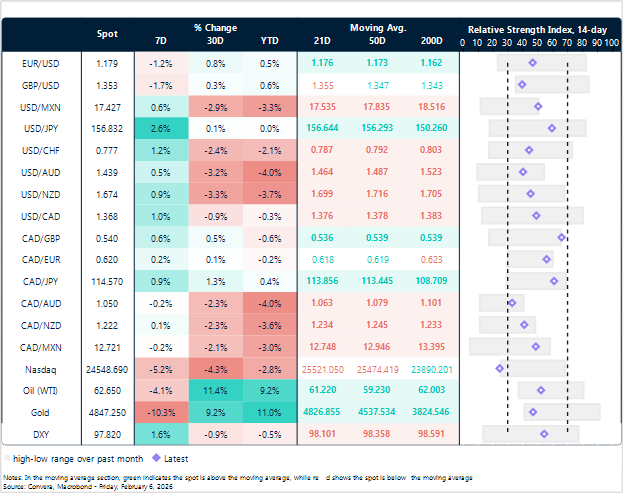Screen dimensions: 625x495
Task: Click the DXY RSI diamond marker
Action: pyautogui.click(x=544, y=434)
